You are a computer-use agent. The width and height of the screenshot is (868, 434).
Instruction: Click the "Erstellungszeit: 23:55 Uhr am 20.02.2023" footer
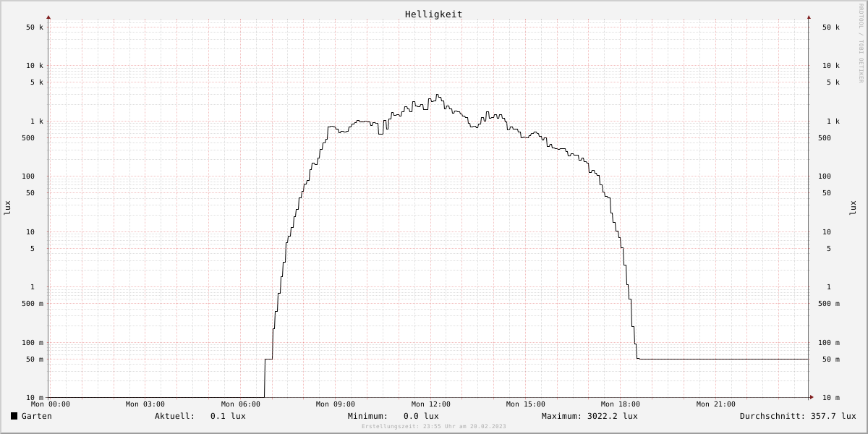[434, 427]
